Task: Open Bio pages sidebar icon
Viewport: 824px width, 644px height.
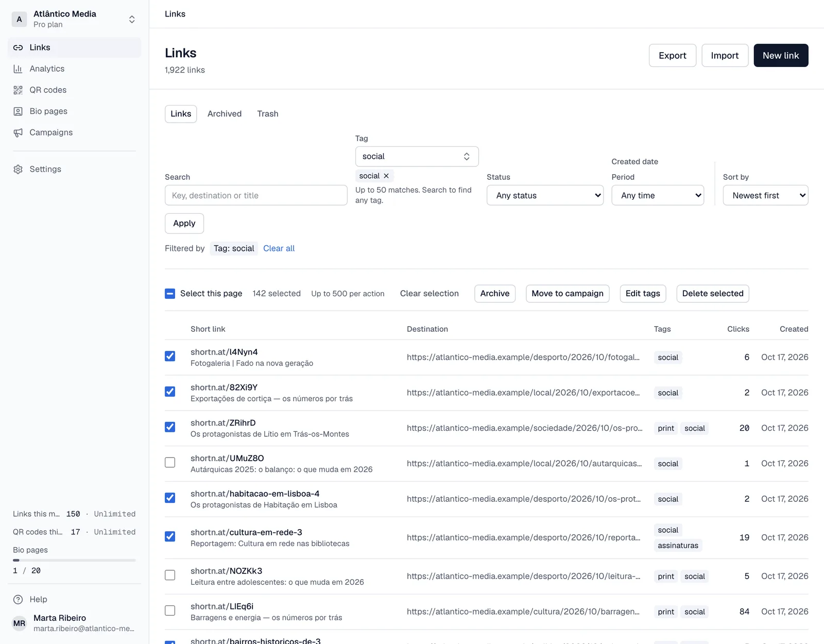Action: [x=18, y=111]
